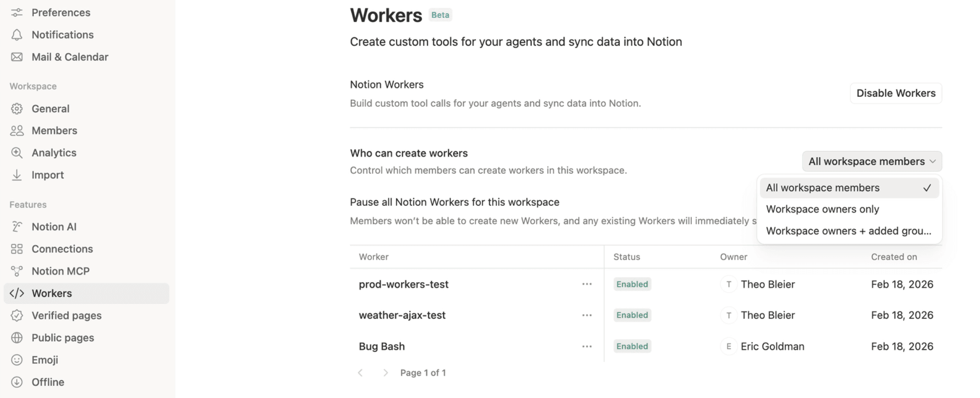Click Enabled status for weather-ajax-test

[632, 315]
